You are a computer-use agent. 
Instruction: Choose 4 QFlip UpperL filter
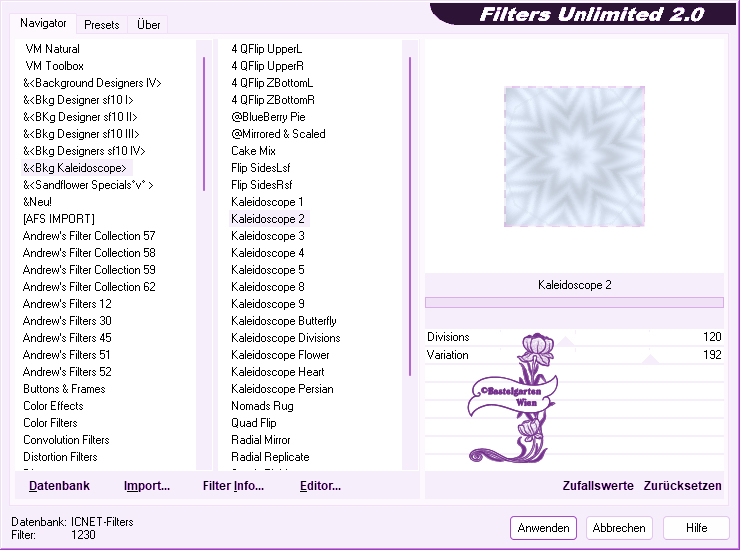[x=267, y=49]
